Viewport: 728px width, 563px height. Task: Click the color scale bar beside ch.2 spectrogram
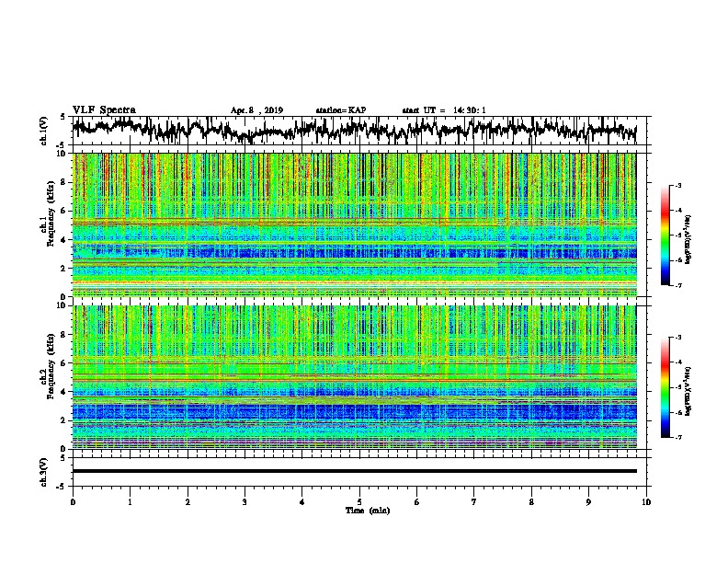click(x=665, y=387)
